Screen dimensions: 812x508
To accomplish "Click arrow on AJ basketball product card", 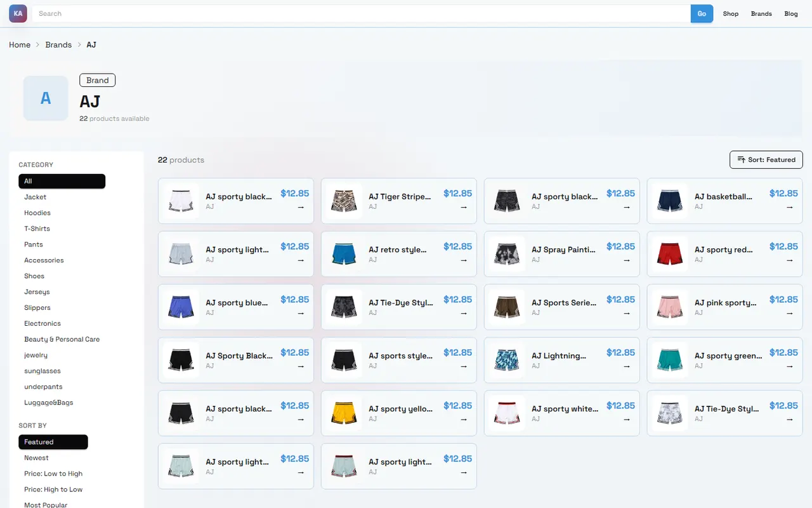I will (790, 207).
